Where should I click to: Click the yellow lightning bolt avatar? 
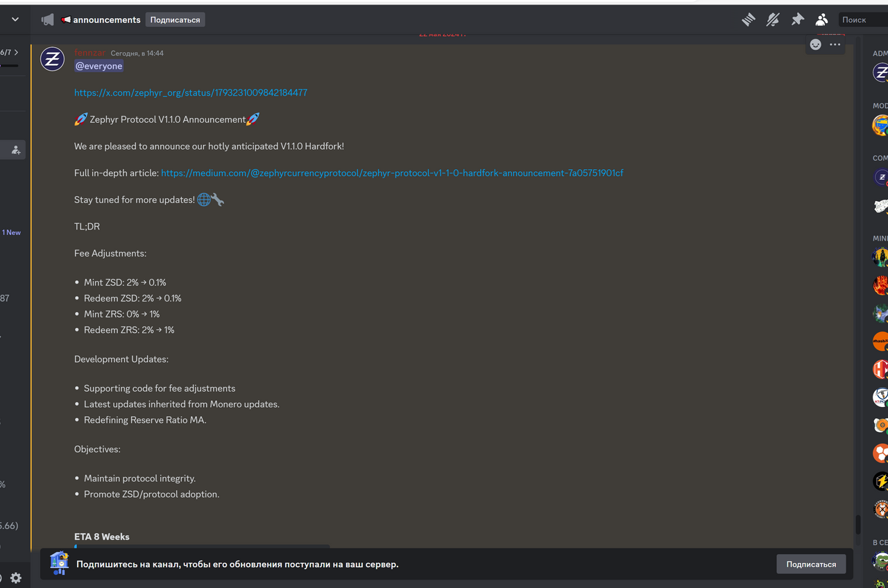pos(881,481)
